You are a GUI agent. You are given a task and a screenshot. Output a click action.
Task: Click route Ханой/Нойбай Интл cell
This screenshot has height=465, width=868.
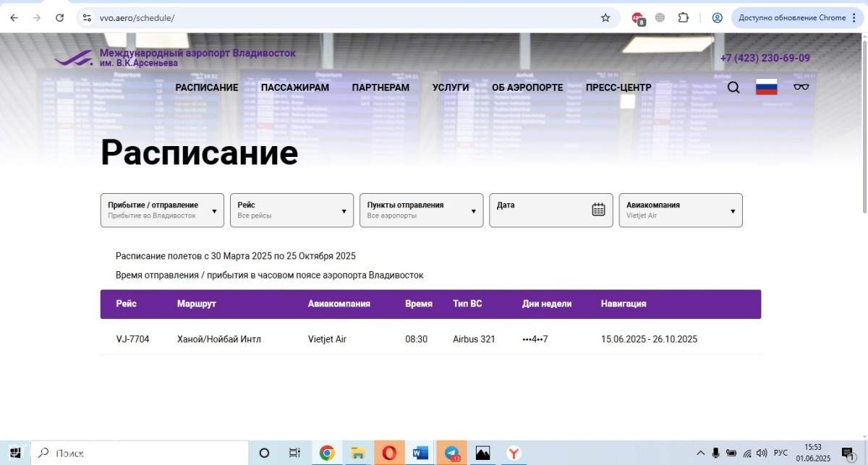(x=219, y=339)
